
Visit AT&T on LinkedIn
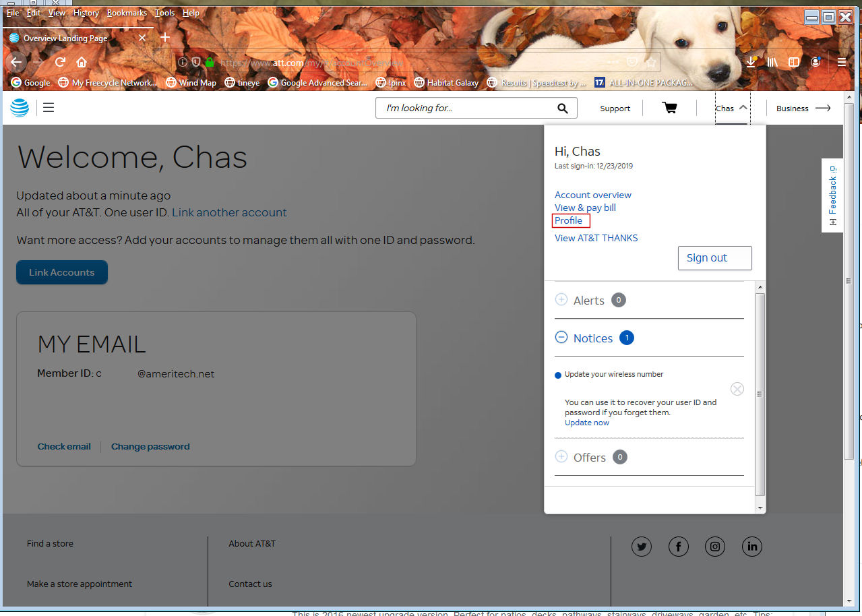[x=751, y=547]
